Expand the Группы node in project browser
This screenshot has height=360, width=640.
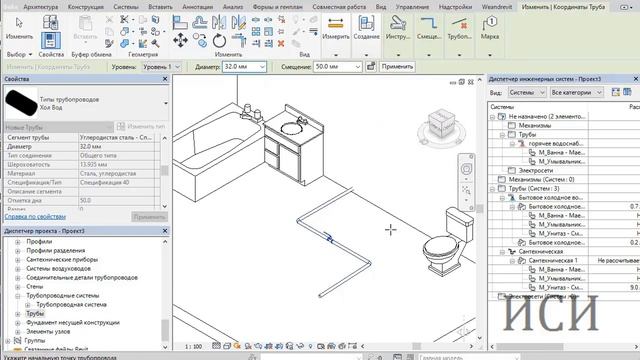(8, 340)
